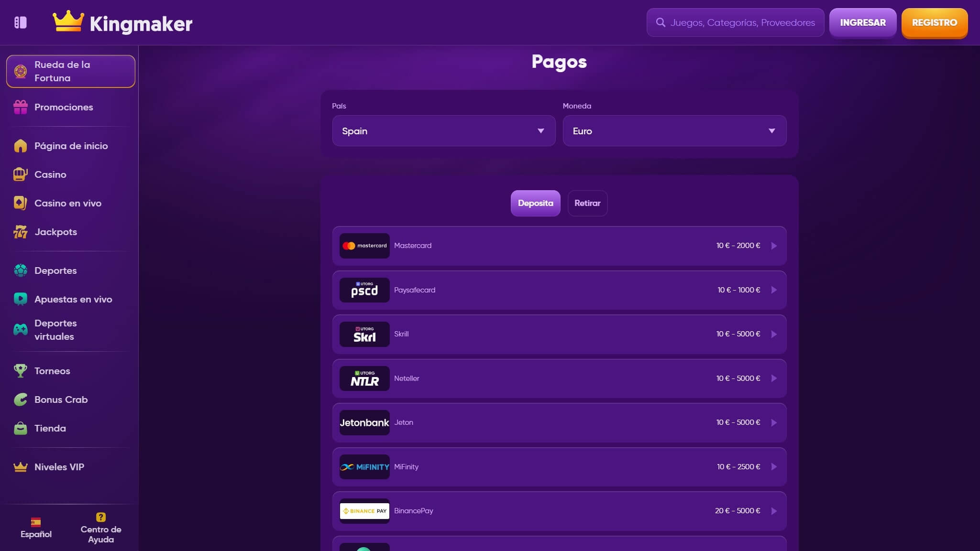Click the Mastercard 10 € - 2000 € limit
Viewport: 980px width, 551px height.
point(738,246)
